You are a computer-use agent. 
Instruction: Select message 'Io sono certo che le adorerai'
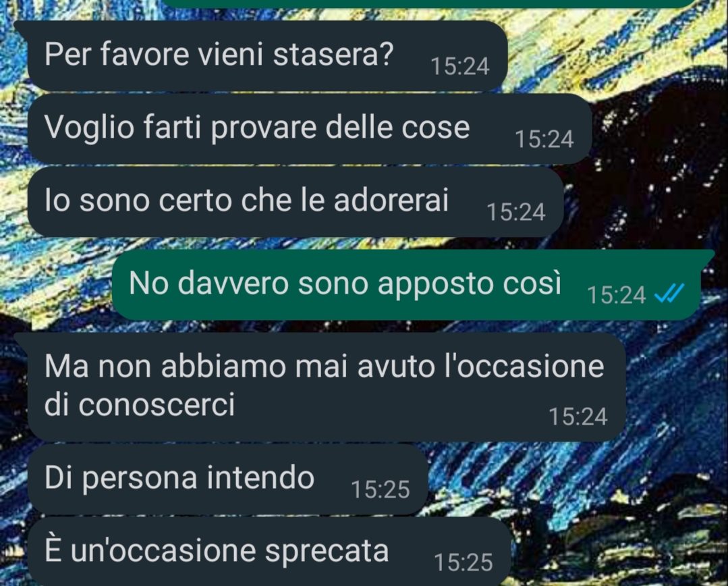(296, 202)
